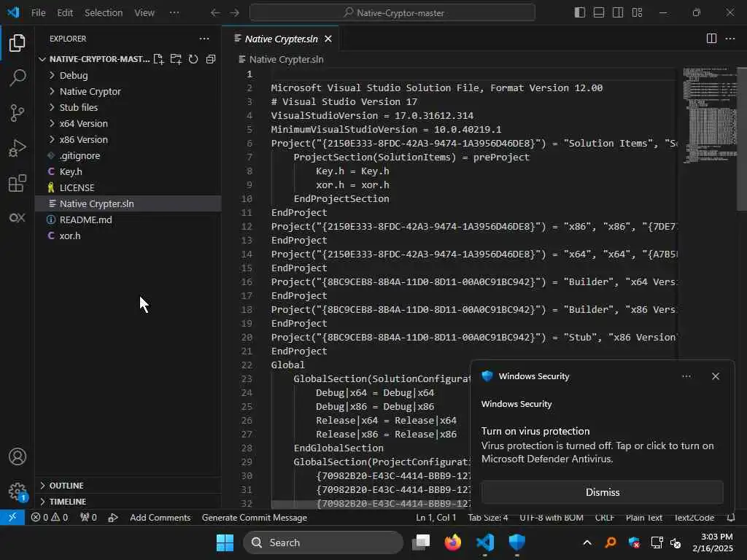Open the LICENSE file

[x=77, y=187]
